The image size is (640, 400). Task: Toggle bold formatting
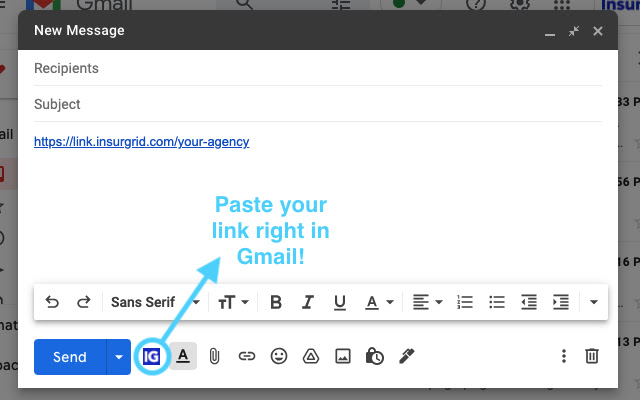pyautogui.click(x=276, y=302)
